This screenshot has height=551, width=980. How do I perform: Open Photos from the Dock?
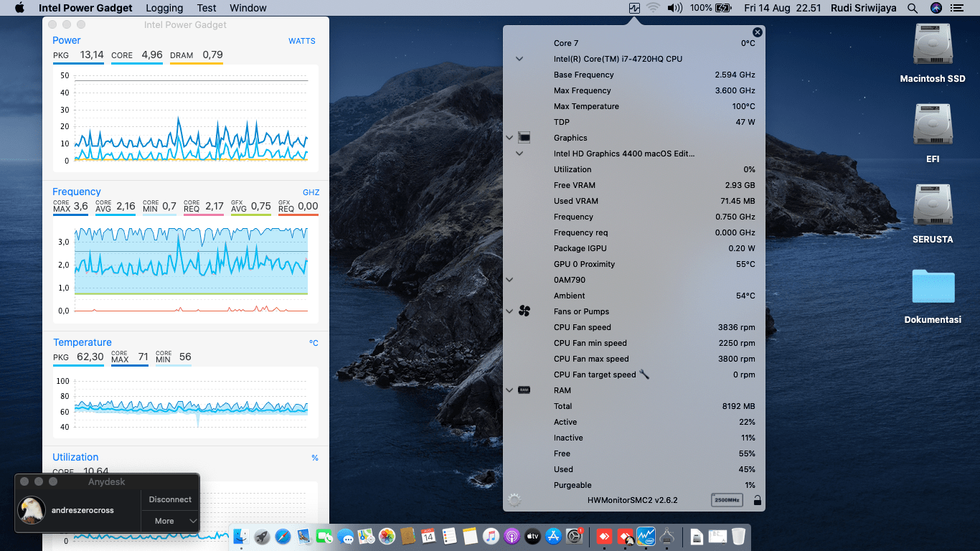[387, 536]
